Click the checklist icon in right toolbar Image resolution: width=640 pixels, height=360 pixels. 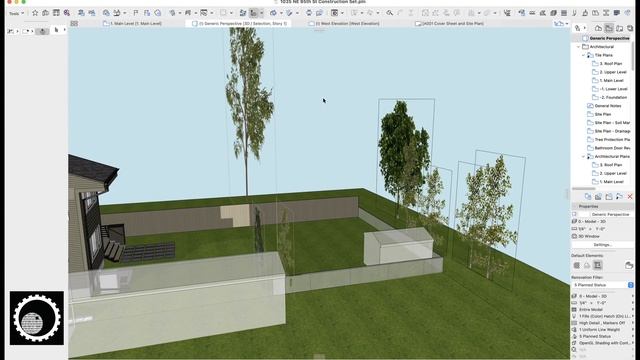(x=507, y=13)
